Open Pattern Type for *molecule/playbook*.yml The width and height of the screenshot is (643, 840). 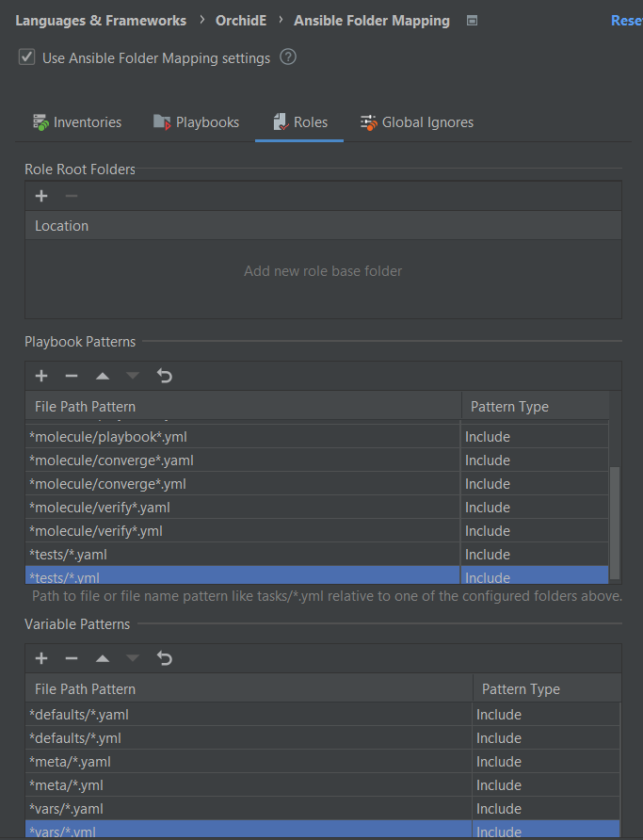point(535,437)
